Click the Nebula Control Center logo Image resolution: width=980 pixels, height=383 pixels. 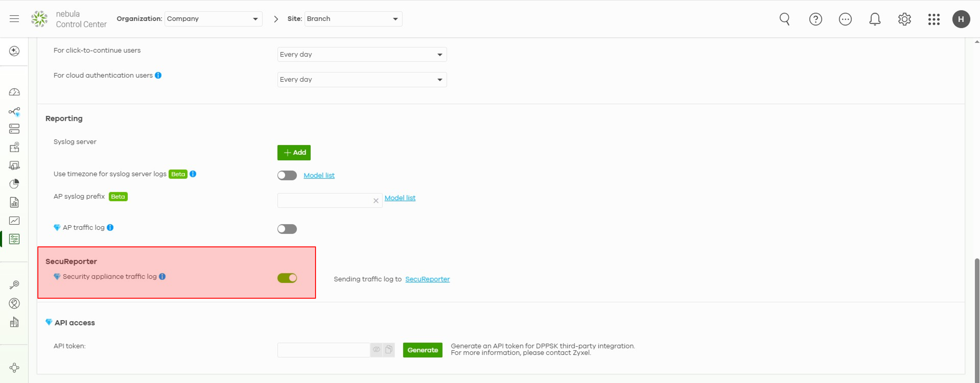[x=69, y=19]
